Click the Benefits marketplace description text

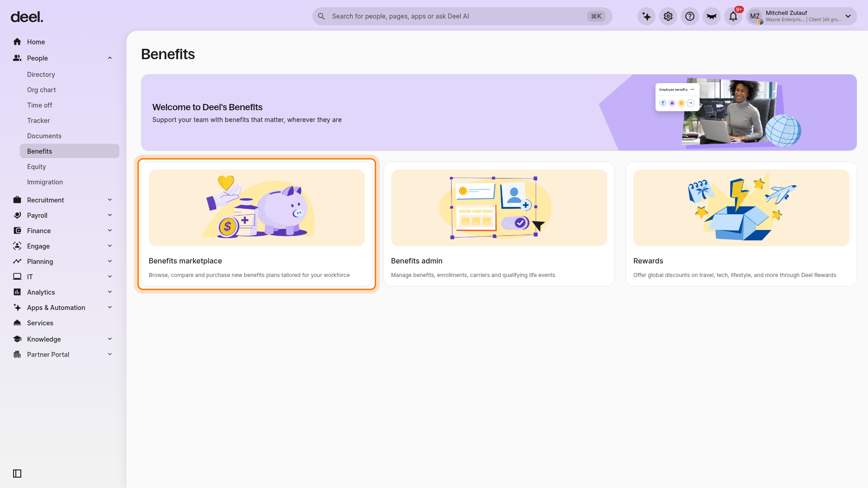click(x=249, y=275)
